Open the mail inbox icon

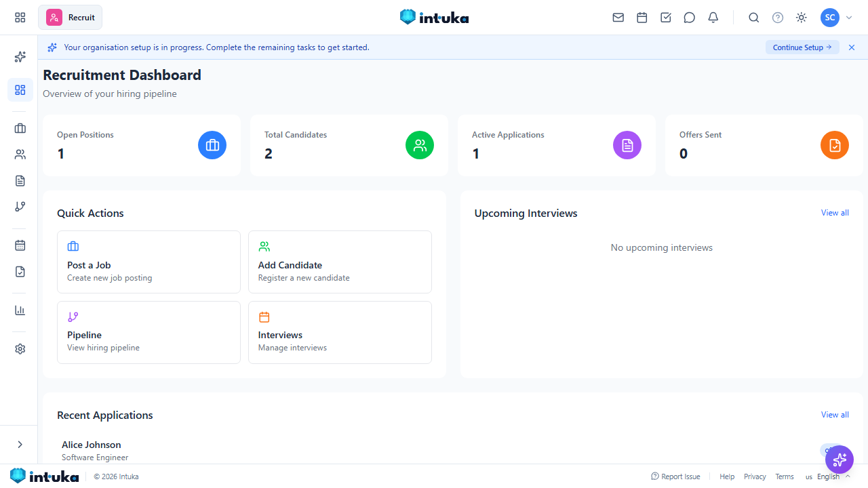coord(618,18)
